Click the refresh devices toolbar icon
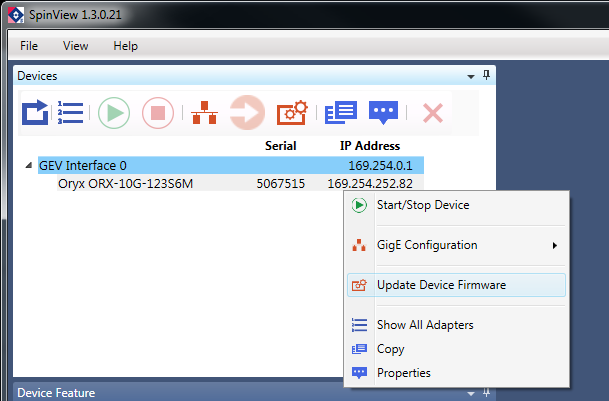Image resolution: width=609 pixels, height=401 pixels. click(35, 113)
